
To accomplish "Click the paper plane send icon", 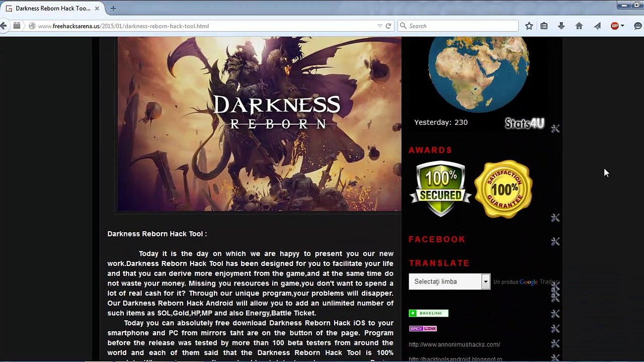I will pyautogui.click(x=597, y=26).
